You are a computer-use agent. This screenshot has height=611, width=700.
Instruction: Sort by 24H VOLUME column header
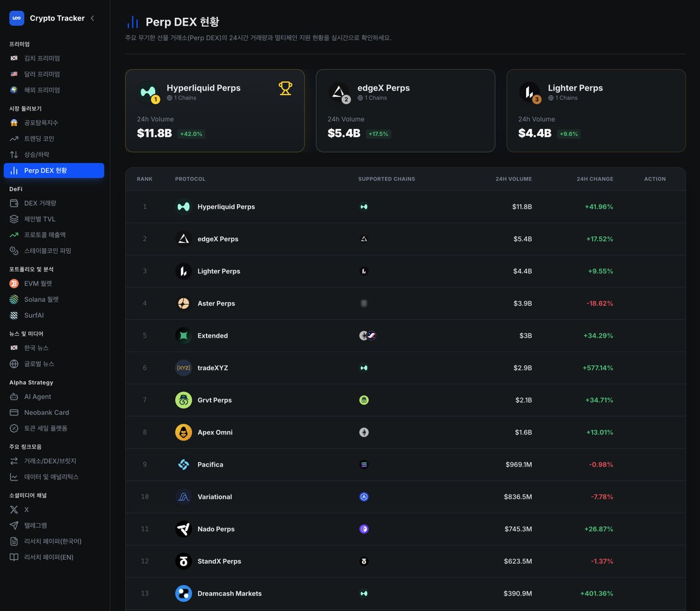[514, 179]
